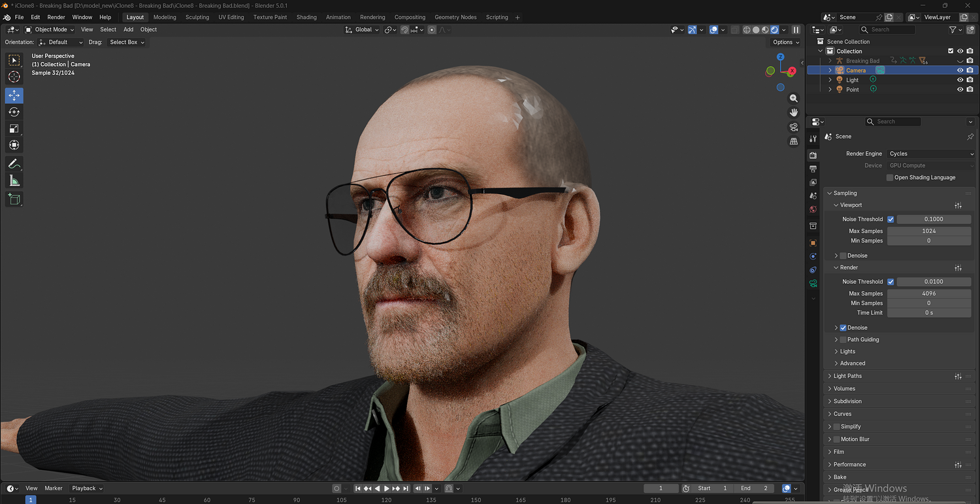Image resolution: width=980 pixels, height=504 pixels.
Task: Open the Render Engine dropdown
Action: (930, 154)
